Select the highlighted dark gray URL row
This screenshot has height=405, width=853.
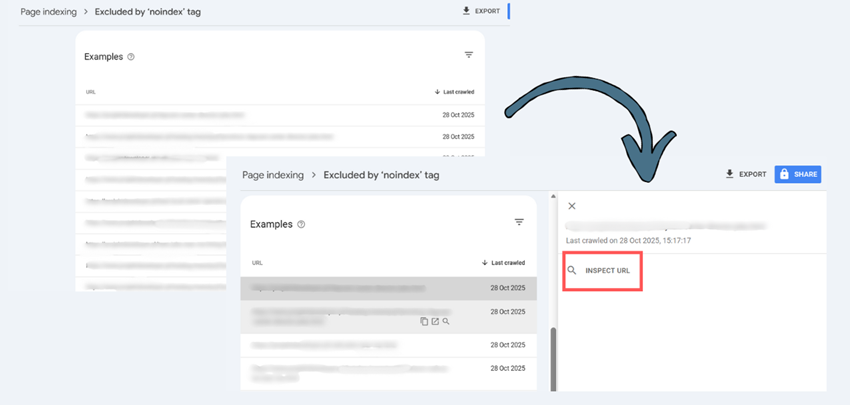[x=388, y=288]
